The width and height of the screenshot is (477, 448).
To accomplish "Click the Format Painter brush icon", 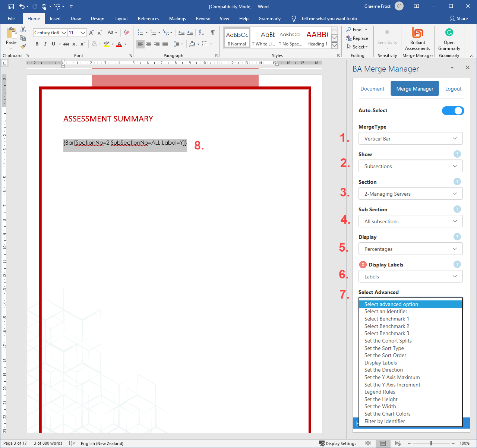I will 23,47.
